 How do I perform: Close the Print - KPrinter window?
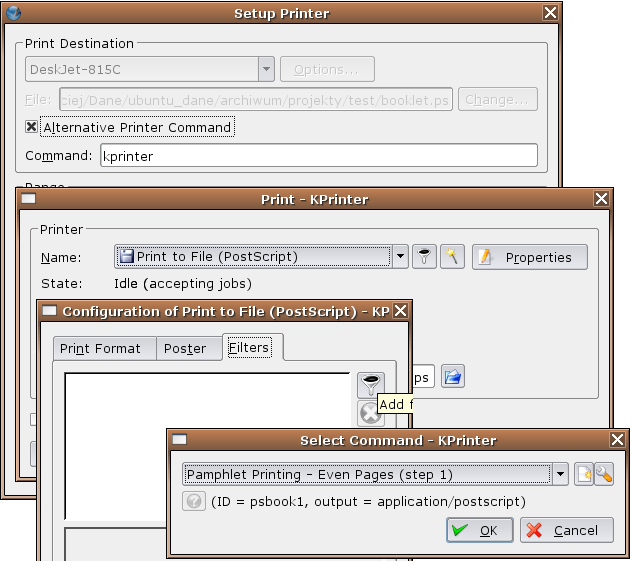(x=602, y=199)
